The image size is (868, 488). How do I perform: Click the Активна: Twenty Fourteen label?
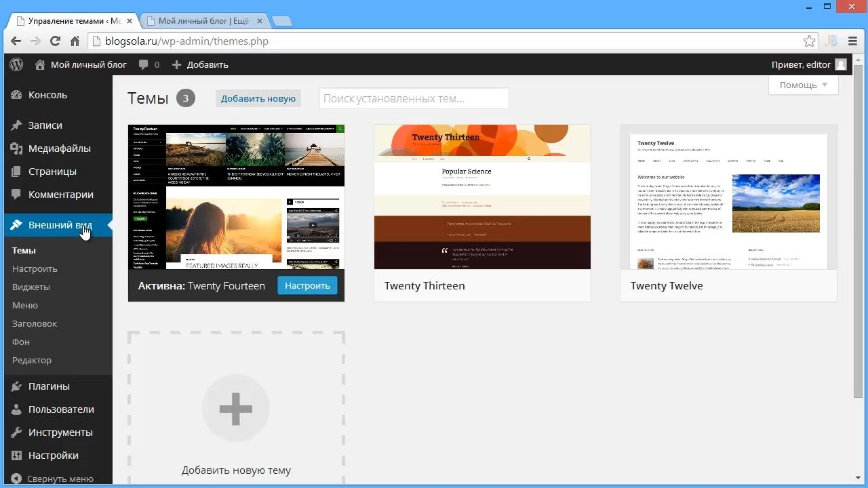click(201, 285)
